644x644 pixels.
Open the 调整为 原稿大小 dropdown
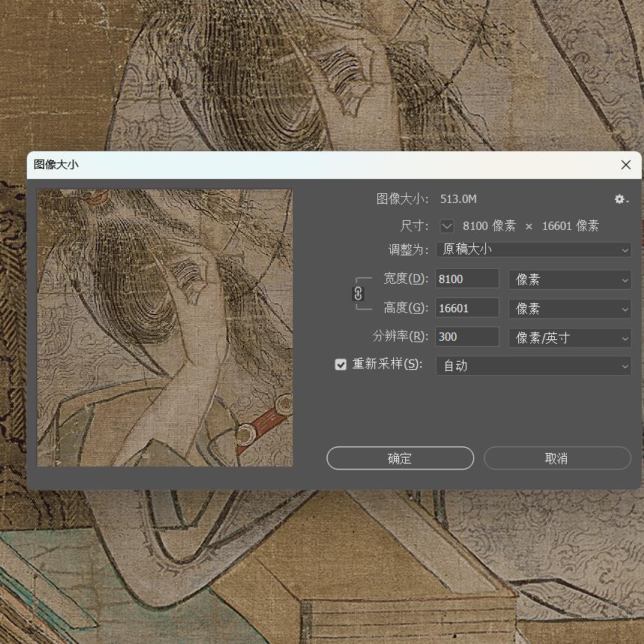pyautogui.click(x=533, y=249)
